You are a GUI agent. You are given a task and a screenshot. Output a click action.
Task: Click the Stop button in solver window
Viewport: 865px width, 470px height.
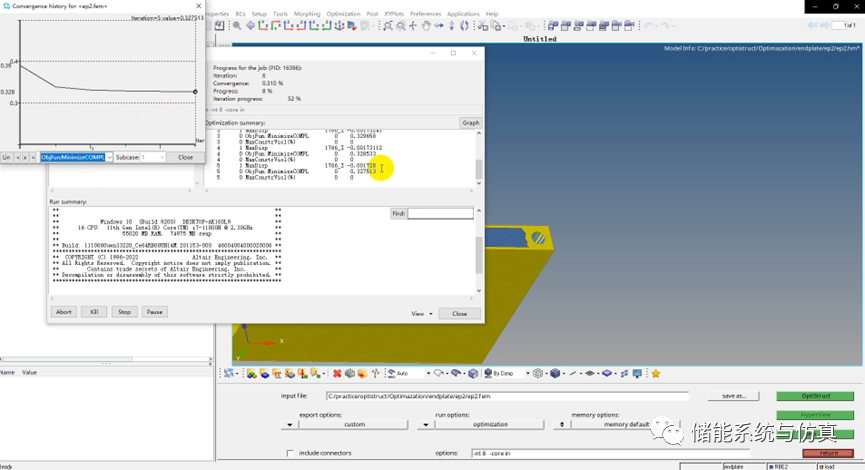[x=124, y=312]
